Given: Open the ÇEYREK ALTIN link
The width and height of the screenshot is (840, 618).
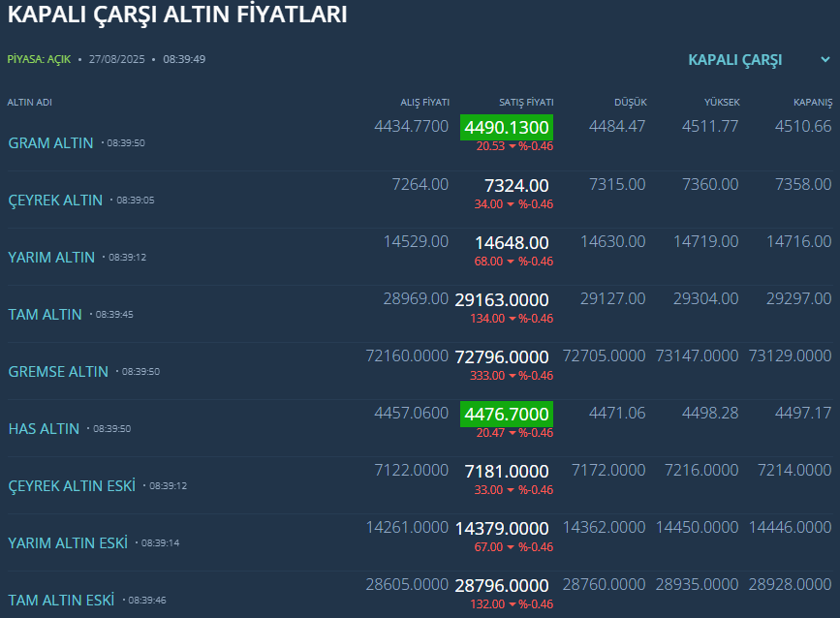Looking at the screenshot, I should click(55, 201).
